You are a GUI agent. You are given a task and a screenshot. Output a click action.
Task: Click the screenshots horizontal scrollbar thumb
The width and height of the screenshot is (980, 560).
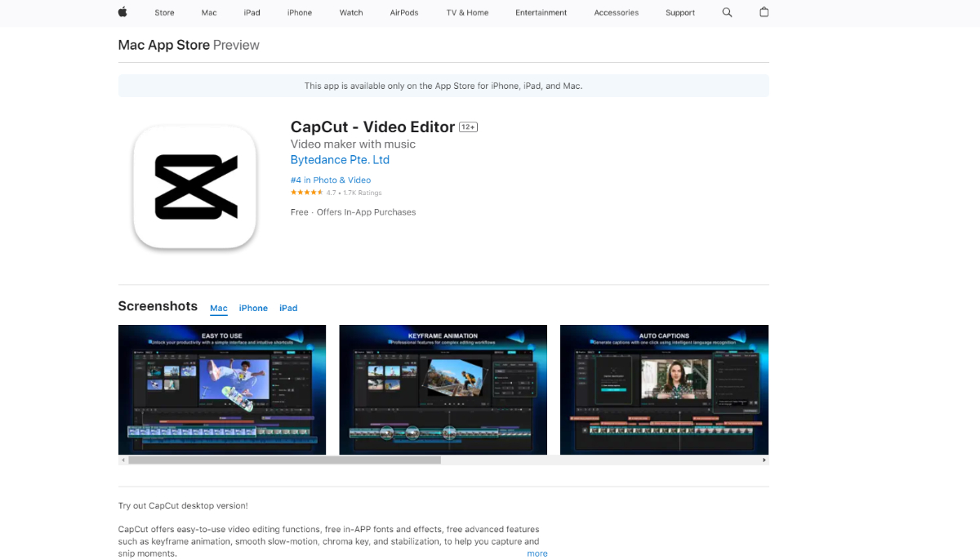pyautogui.click(x=284, y=460)
